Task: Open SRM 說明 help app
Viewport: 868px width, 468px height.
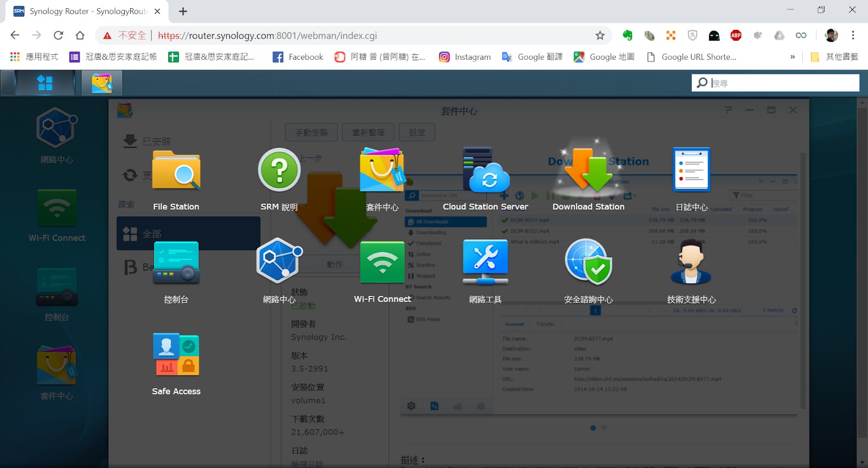Action: (x=279, y=181)
